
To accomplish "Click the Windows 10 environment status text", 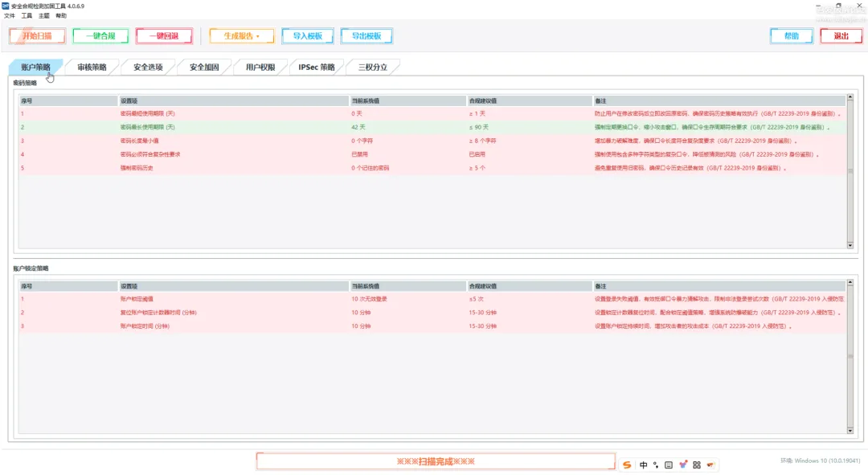I will (820, 461).
